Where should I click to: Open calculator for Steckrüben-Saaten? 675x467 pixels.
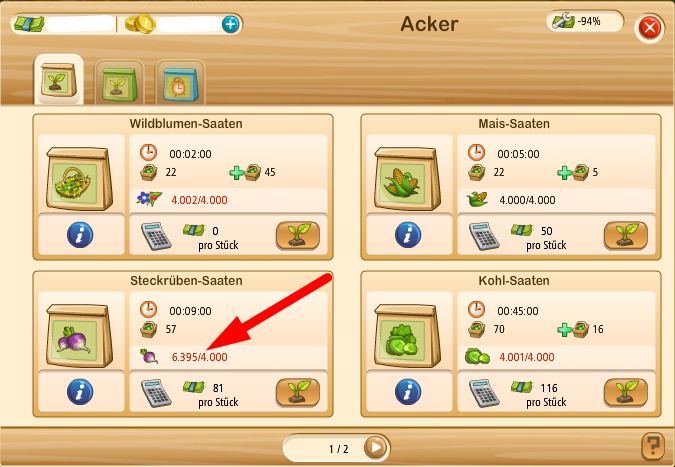click(x=156, y=393)
